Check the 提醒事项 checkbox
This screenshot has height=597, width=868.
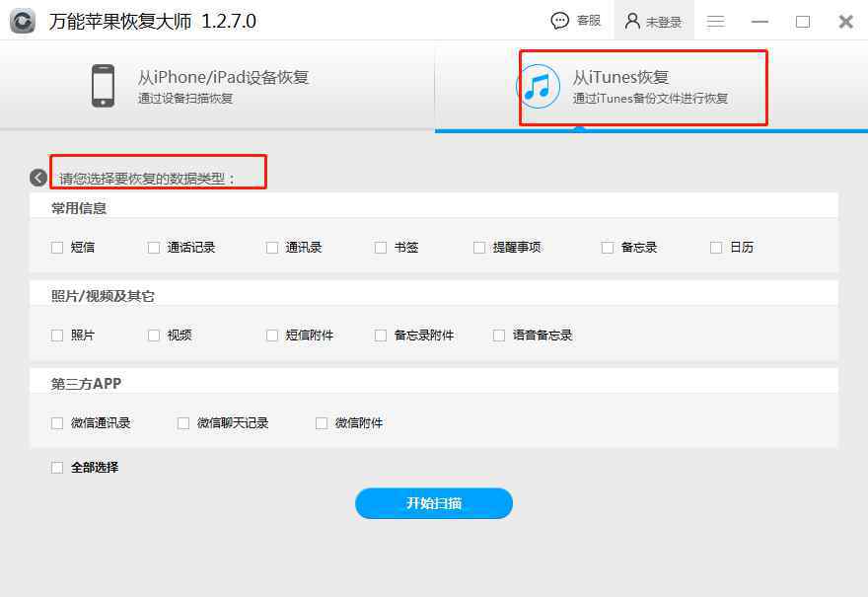(479, 248)
